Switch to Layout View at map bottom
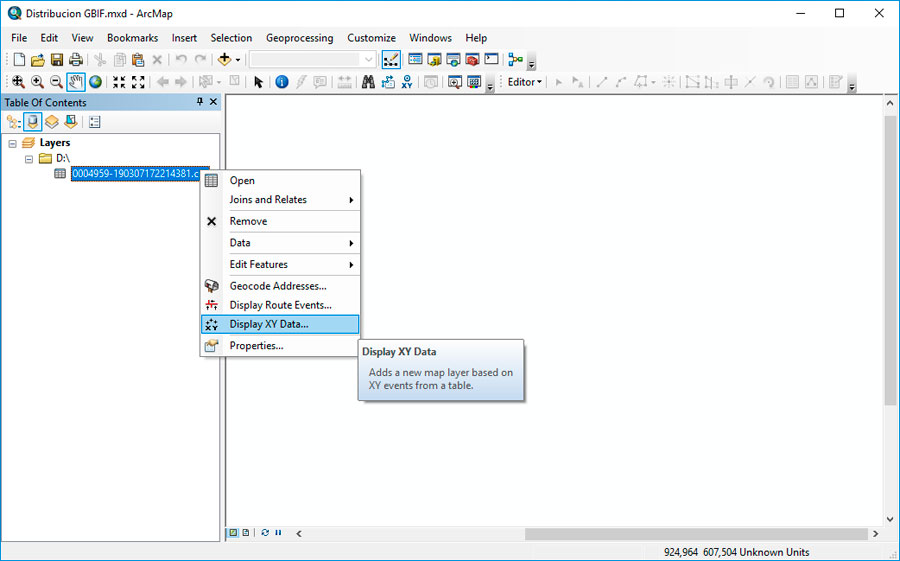 point(246,533)
